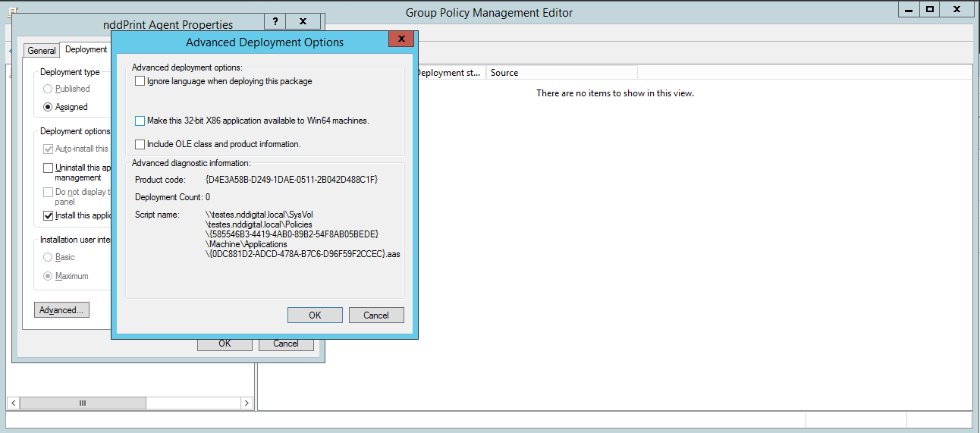This screenshot has width=980, height=433.
Task: Choose the Basic installation interface option
Action: click(x=48, y=257)
